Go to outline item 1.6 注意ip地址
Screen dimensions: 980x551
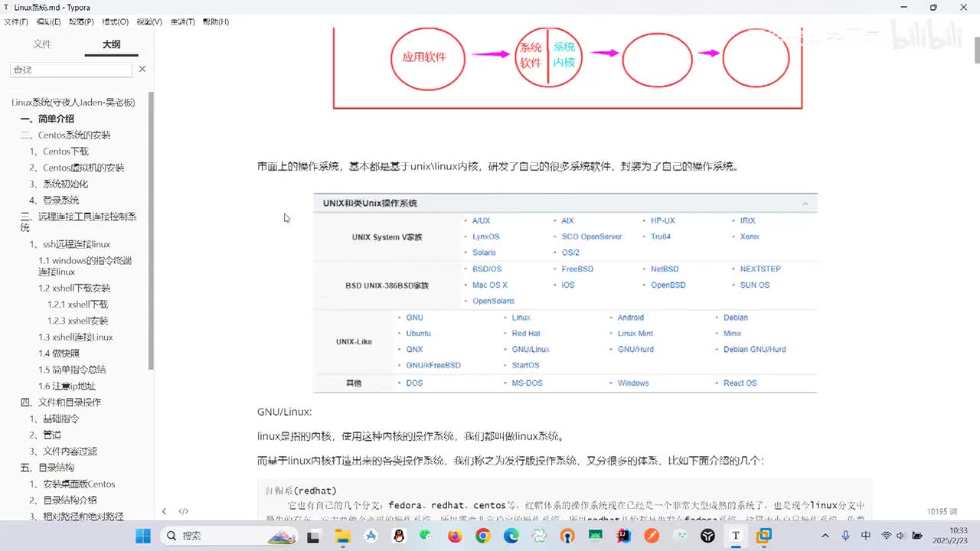point(67,386)
